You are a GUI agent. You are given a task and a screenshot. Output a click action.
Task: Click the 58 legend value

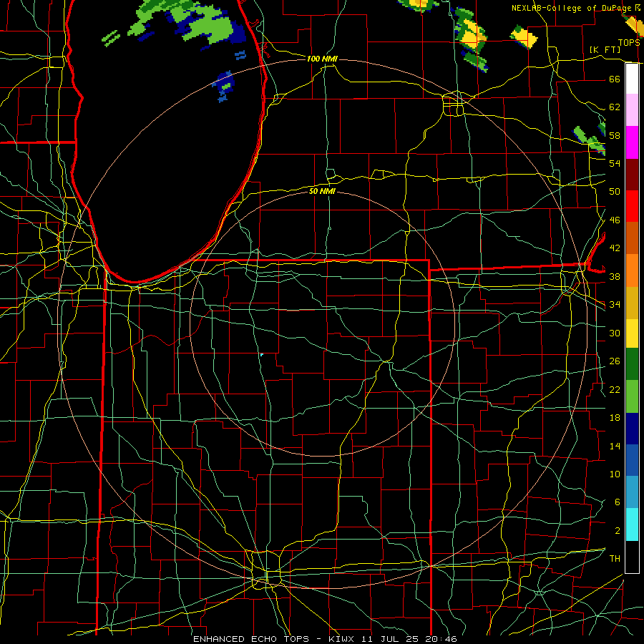(x=615, y=135)
